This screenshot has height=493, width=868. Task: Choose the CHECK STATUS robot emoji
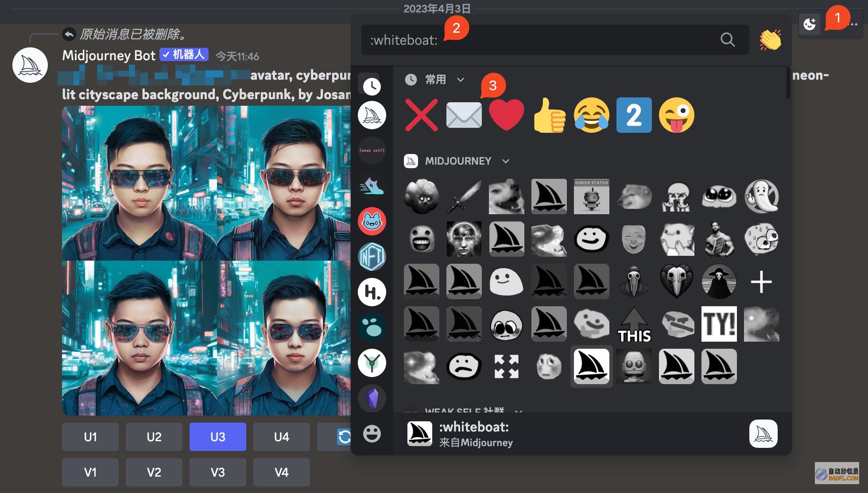[591, 196]
